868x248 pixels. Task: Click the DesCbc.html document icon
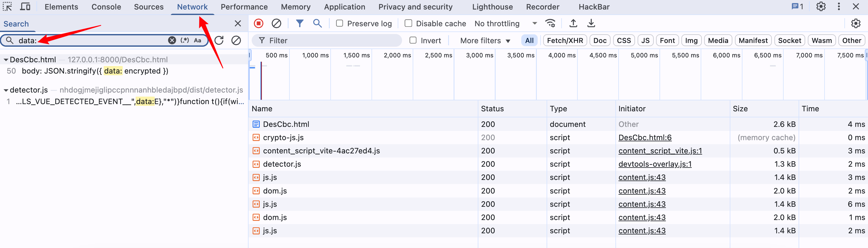[x=256, y=124]
